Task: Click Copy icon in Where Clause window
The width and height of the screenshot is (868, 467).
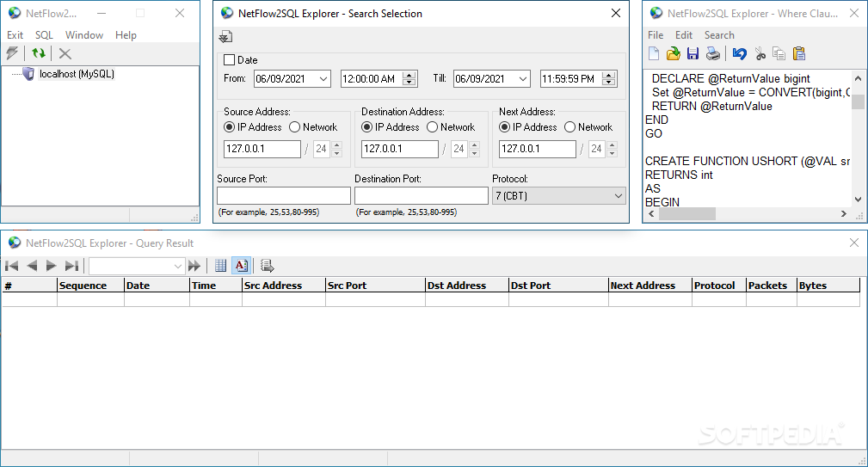Action: click(x=779, y=53)
